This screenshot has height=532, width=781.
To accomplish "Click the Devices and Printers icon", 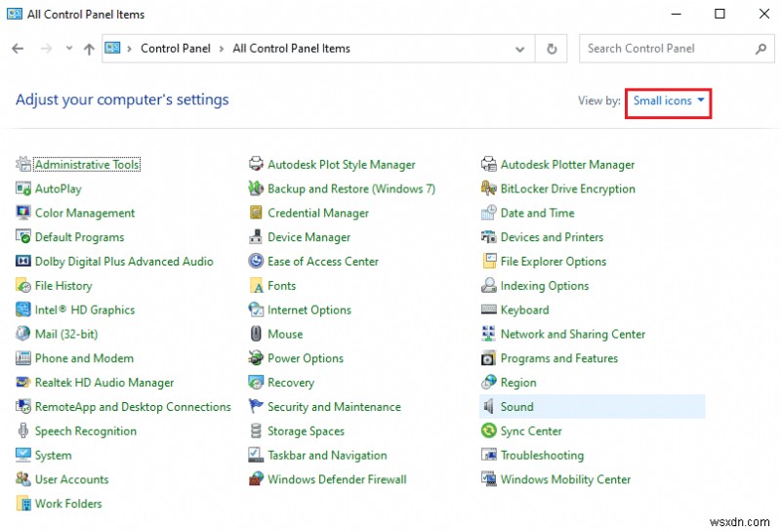I will pos(489,237).
